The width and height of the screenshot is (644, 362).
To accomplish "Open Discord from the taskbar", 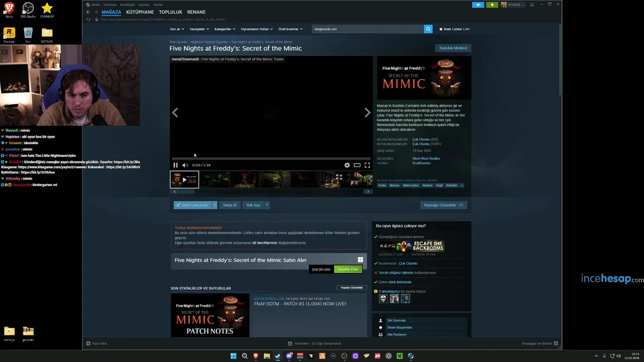I will [x=289, y=356].
